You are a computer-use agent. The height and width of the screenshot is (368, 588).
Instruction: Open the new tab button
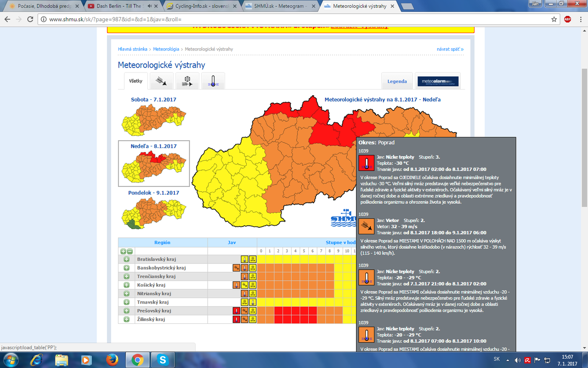407,6
